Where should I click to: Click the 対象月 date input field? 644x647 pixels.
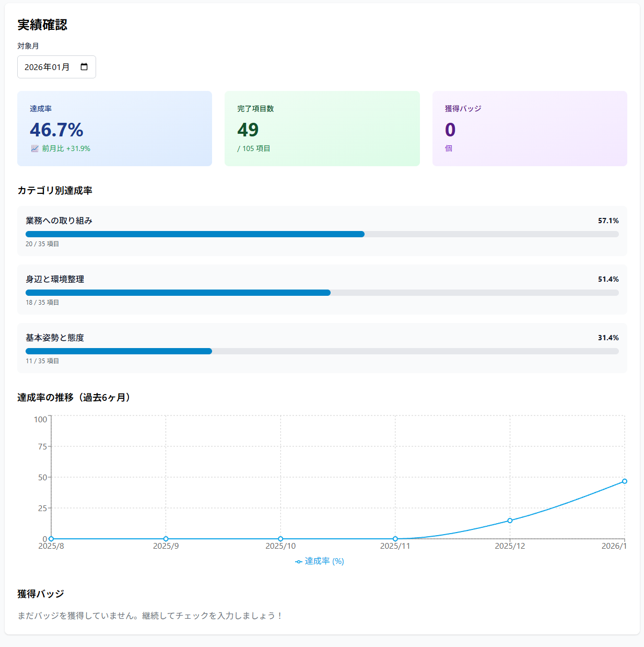tap(50, 67)
